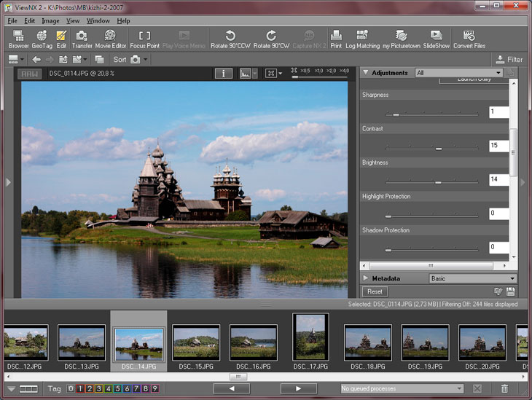Open the Window menu
532x400 pixels.
(x=98, y=20)
